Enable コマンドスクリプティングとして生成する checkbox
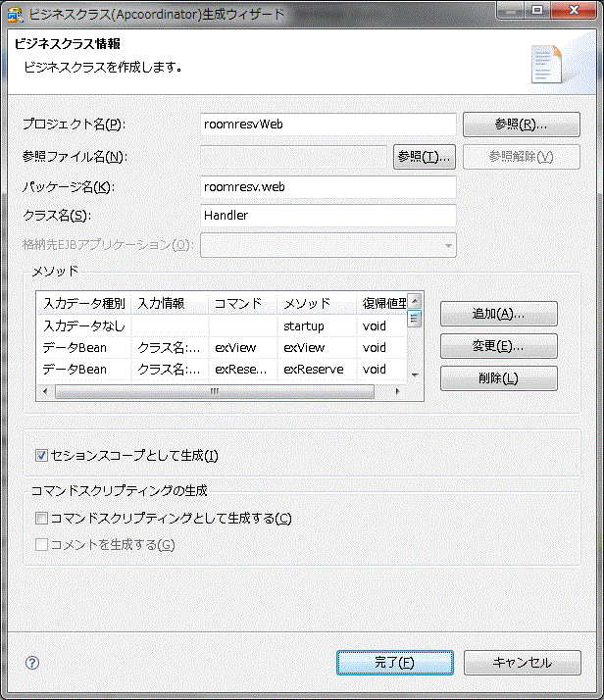The image size is (604, 700). 41,518
